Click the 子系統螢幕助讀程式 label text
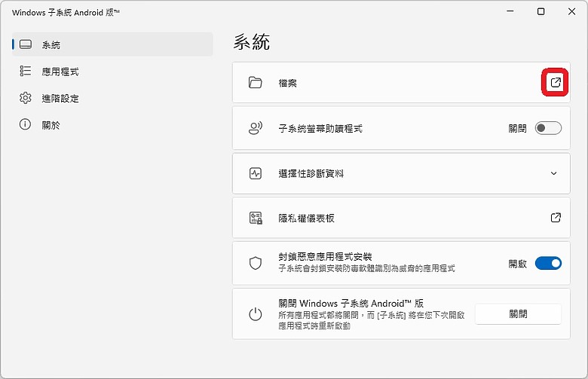Viewport: 588px width, 379px height. [320, 129]
